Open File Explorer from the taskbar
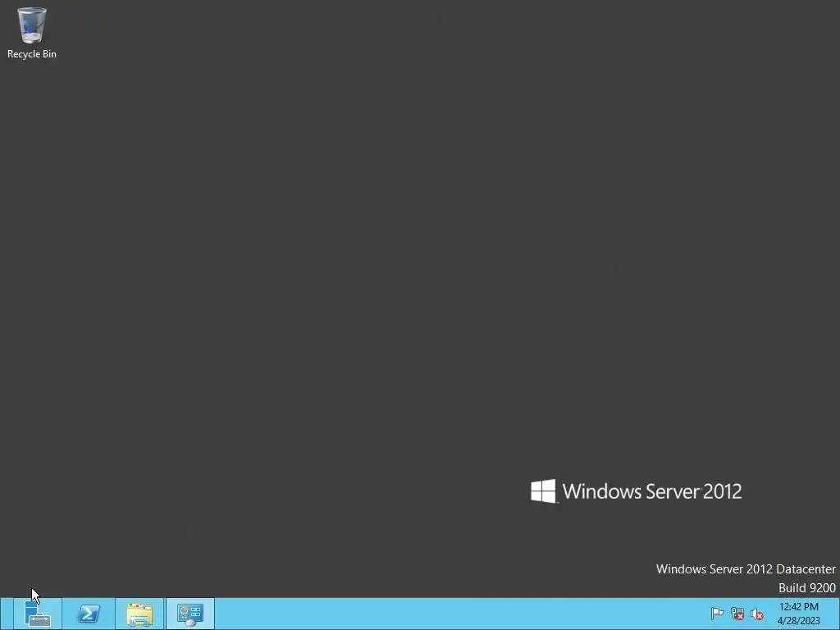This screenshot has height=630, width=840. point(139,614)
